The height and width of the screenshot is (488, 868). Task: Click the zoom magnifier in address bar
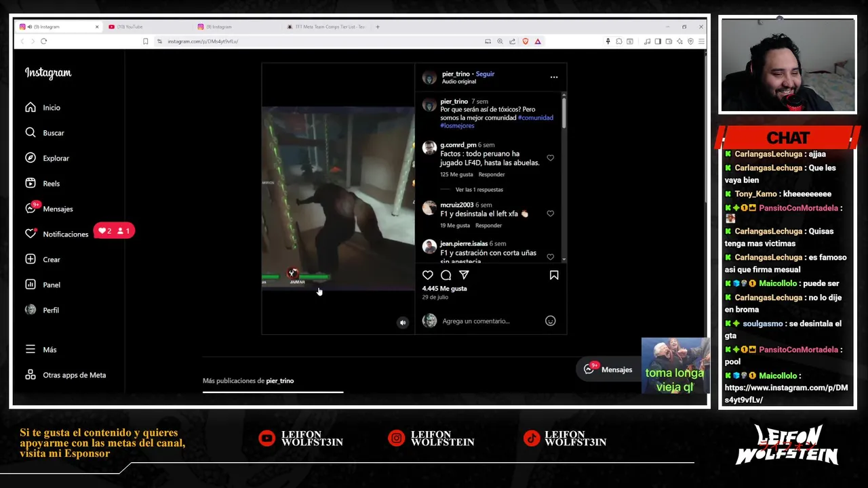tap(500, 41)
